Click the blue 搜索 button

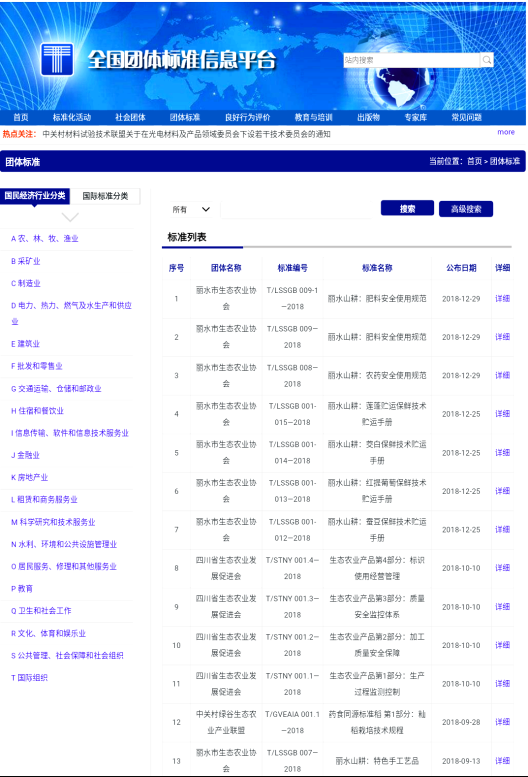click(x=407, y=209)
